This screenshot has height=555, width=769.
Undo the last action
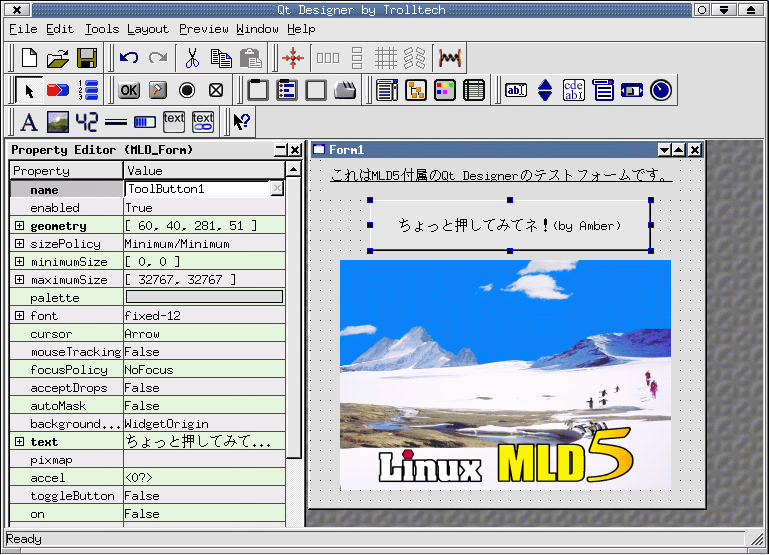tap(129, 58)
